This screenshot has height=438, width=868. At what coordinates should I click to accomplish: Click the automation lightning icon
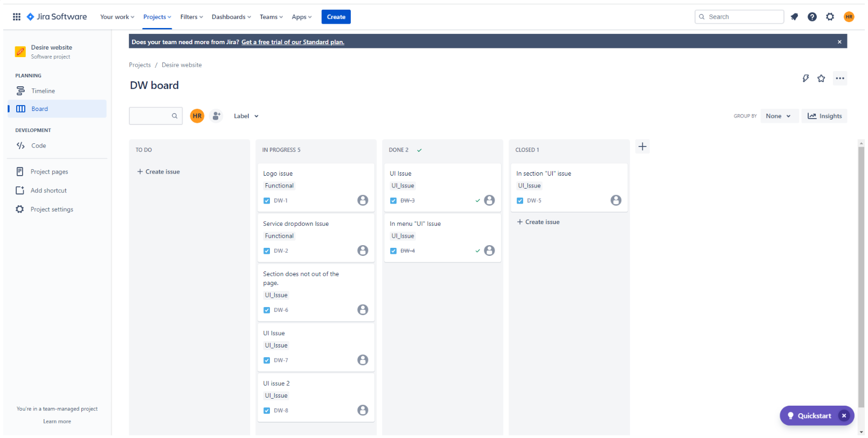coord(805,78)
